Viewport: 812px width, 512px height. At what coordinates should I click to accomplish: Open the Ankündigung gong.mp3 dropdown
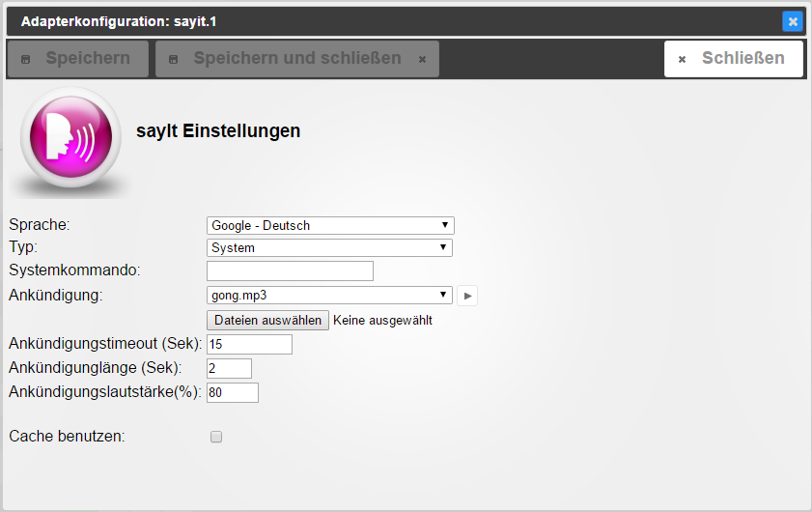click(x=330, y=295)
